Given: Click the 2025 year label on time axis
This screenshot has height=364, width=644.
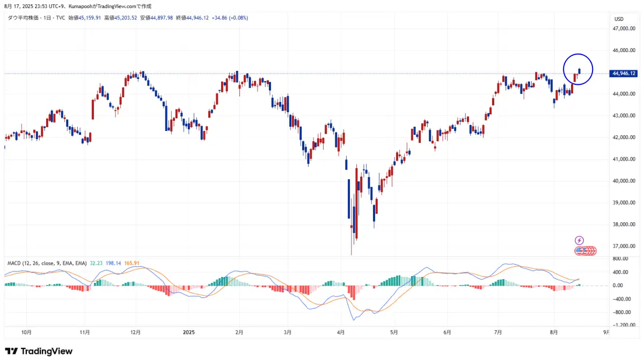Looking at the screenshot, I should (x=190, y=332).
